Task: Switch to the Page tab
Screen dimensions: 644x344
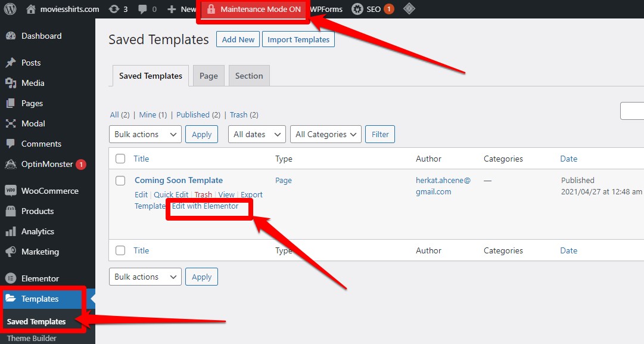Action: (209, 76)
